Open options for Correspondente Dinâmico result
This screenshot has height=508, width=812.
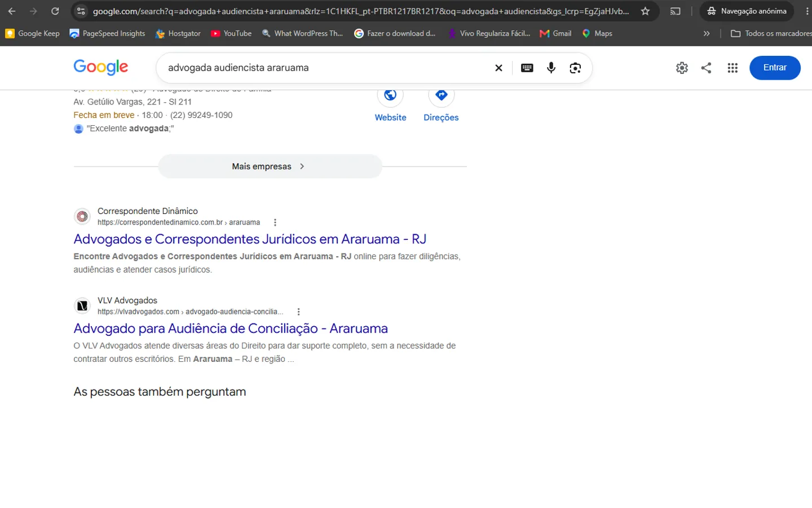[275, 222]
